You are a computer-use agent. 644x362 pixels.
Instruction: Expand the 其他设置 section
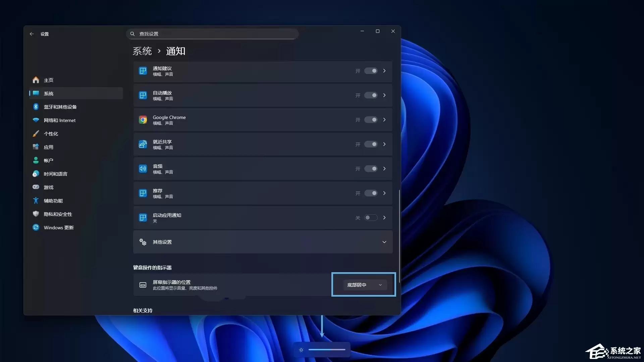point(384,242)
